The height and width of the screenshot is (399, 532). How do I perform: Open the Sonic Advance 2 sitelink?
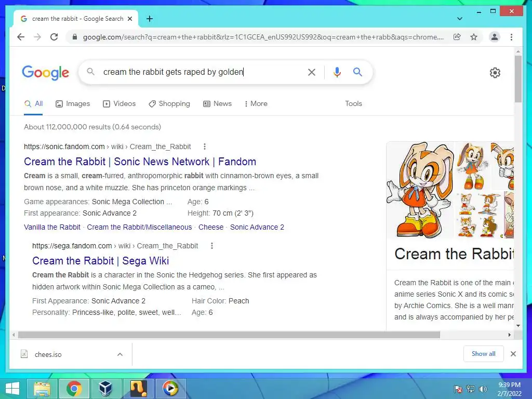[257, 228]
